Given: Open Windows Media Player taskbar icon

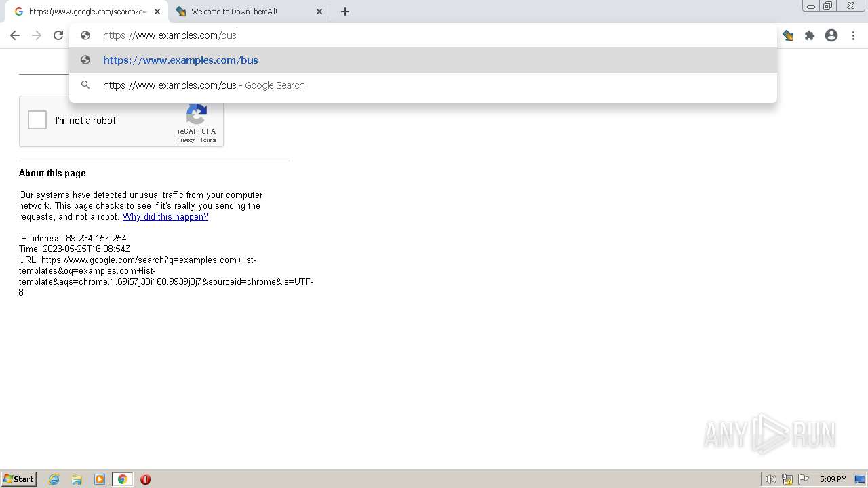Looking at the screenshot, I should coord(100,479).
